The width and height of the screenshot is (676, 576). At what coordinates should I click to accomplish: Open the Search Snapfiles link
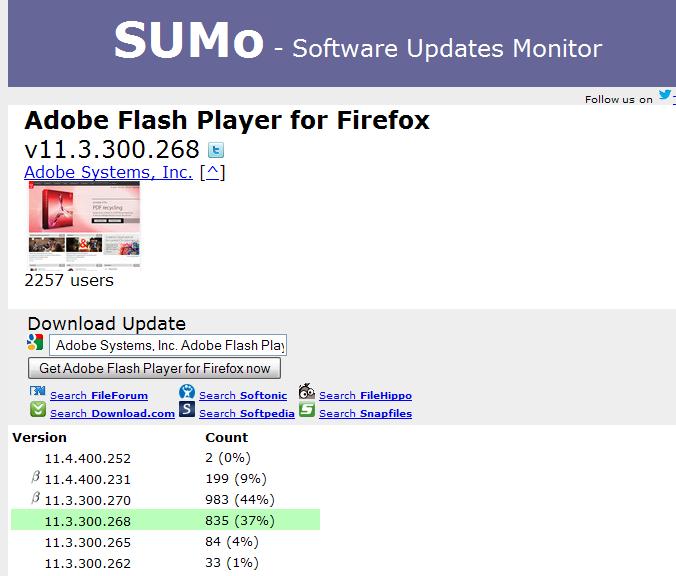pos(365,413)
